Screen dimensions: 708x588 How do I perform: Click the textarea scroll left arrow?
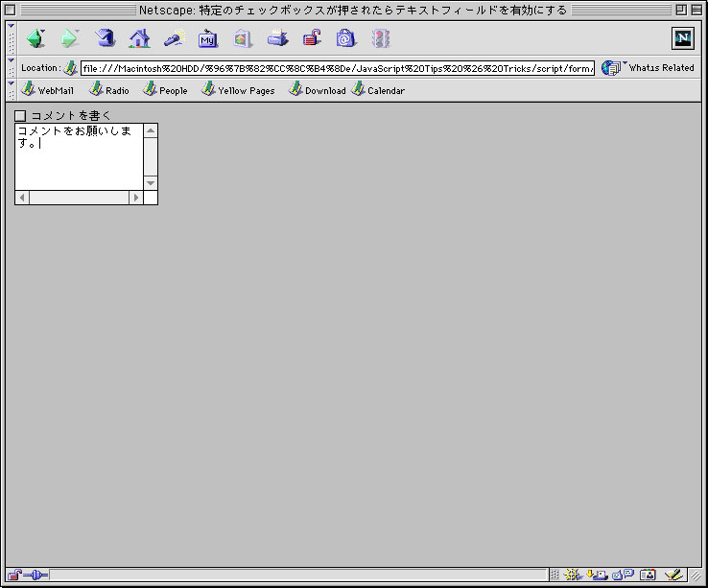pyautogui.click(x=23, y=198)
